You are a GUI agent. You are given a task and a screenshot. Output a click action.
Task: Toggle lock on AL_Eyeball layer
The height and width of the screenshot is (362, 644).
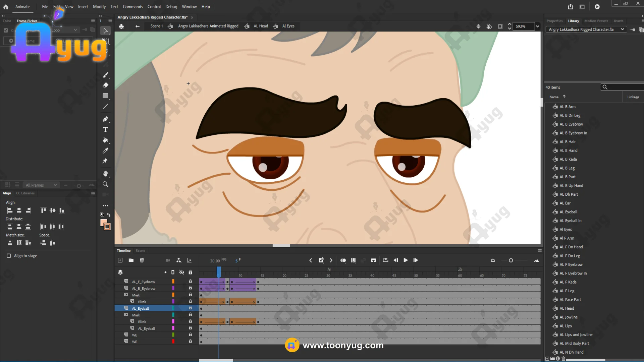click(190, 308)
